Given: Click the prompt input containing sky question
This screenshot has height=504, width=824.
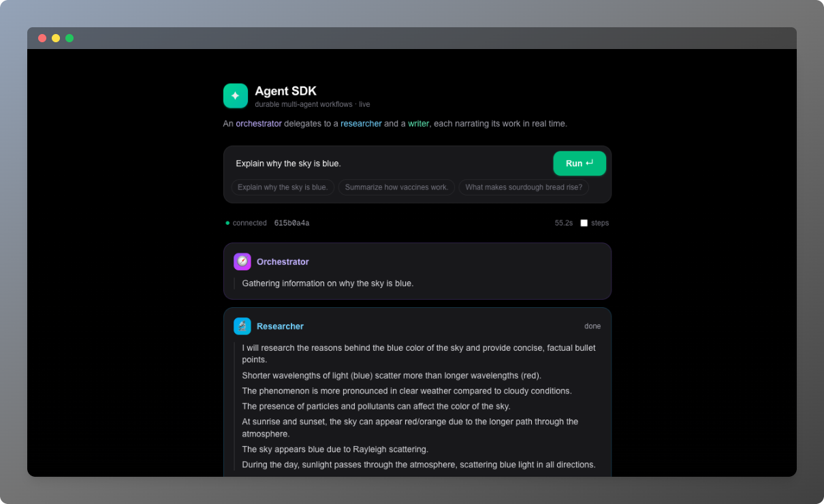Looking at the screenshot, I should 390,163.
